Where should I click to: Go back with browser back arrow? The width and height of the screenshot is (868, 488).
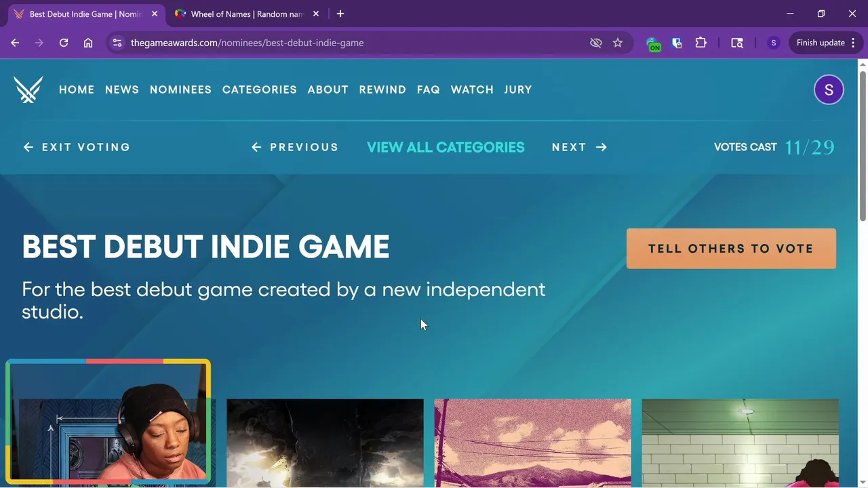click(15, 43)
